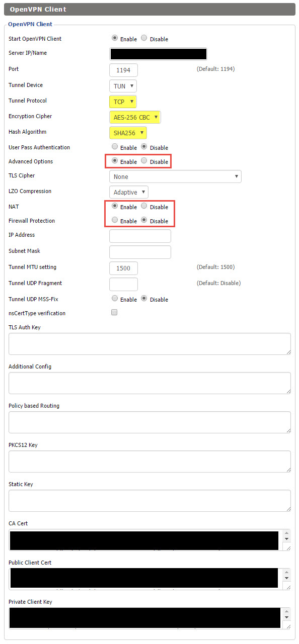The width and height of the screenshot is (299, 644).
Task: Click the TLS Auth Key textarea
Action: 149,344
